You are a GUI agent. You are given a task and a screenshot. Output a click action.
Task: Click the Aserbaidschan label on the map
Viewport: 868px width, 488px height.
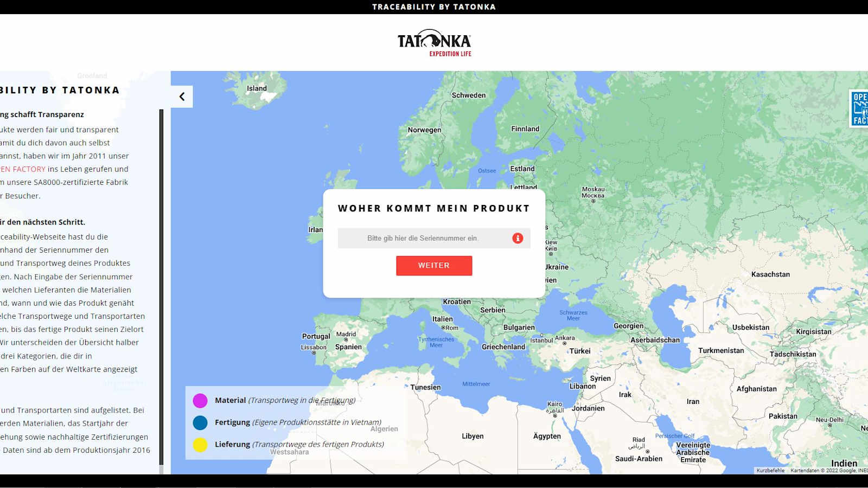click(655, 341)
